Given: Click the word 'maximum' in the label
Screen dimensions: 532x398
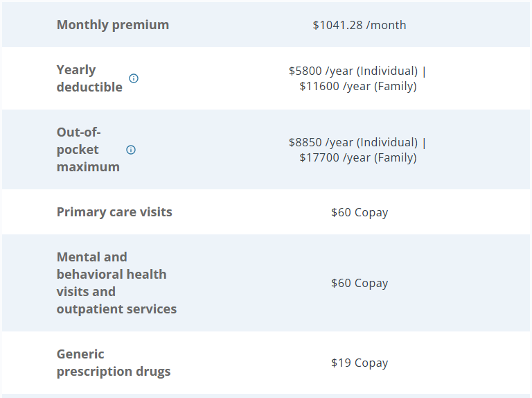Looking at the screenshot, I should pos(88,167).
